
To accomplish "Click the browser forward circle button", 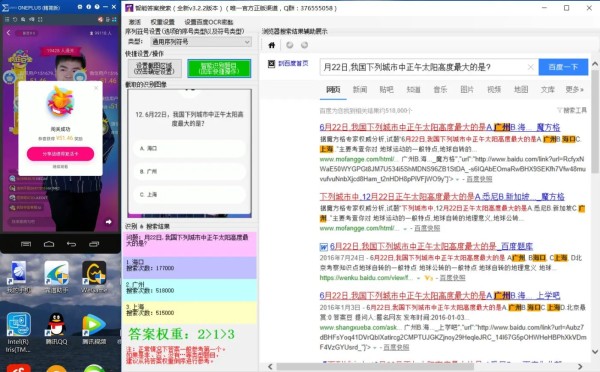I will click(304, 45).
